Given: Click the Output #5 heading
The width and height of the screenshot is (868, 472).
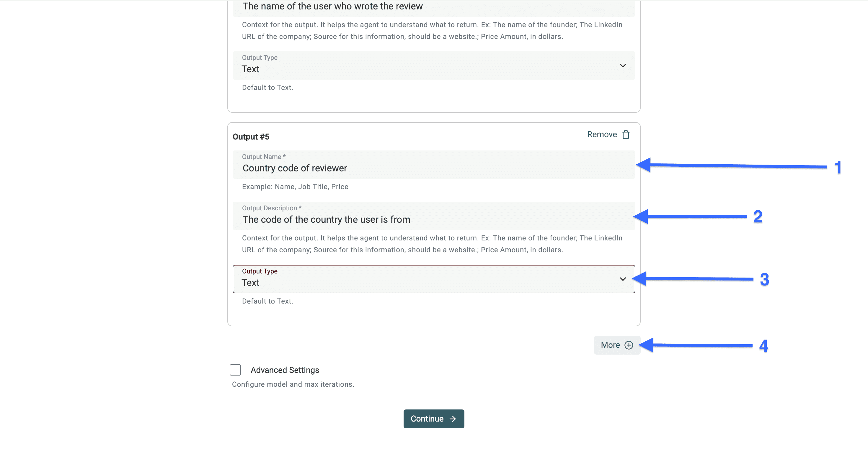Looking at the screenshot, I should pyautogui.click(x=251, y=137).
